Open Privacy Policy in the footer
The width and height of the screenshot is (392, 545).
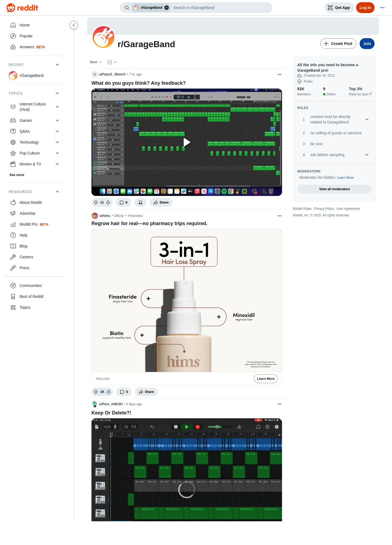324,209
